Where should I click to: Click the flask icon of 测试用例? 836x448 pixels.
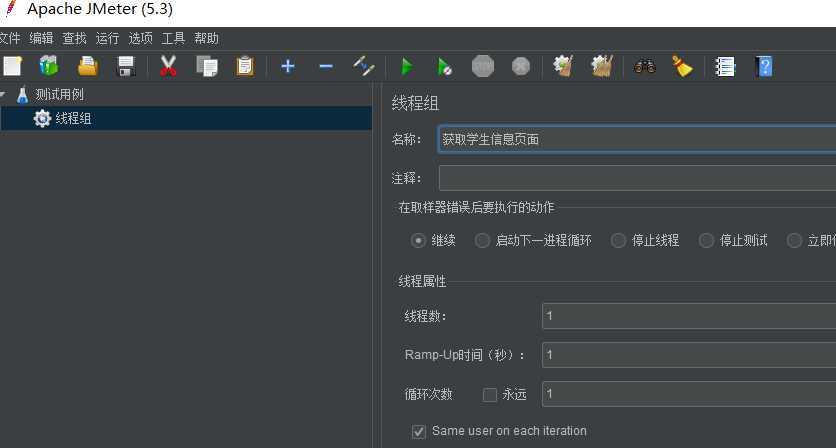point(22,95)
